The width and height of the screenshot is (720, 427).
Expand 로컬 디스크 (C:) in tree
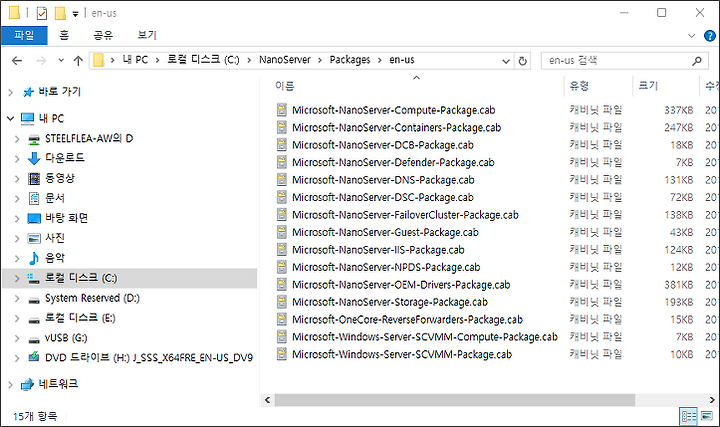(17, 278)
